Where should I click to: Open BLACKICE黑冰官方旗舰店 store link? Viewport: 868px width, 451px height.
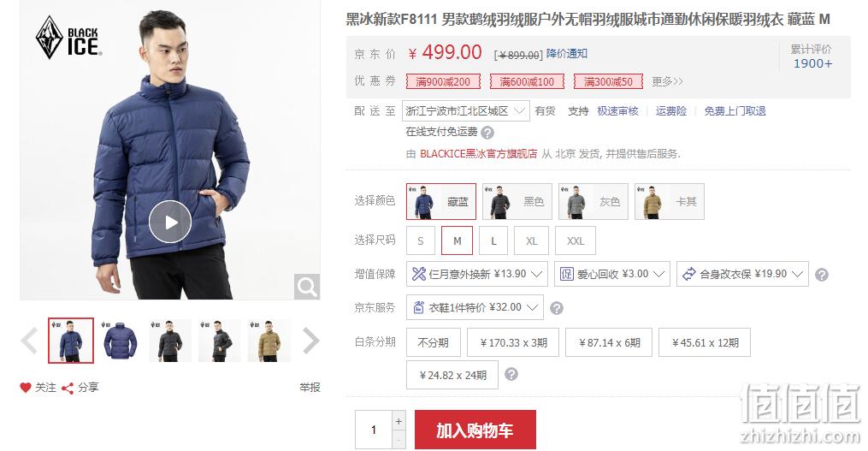[x=478, y=154]
